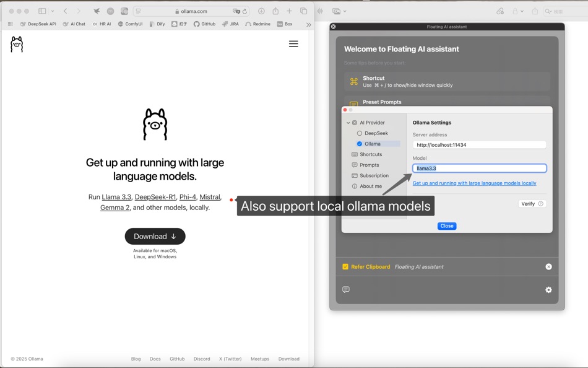The width and height of the screenshot is (588, 368).
Task: Open Prompts settings section
Action: click(x=365, y=165)
